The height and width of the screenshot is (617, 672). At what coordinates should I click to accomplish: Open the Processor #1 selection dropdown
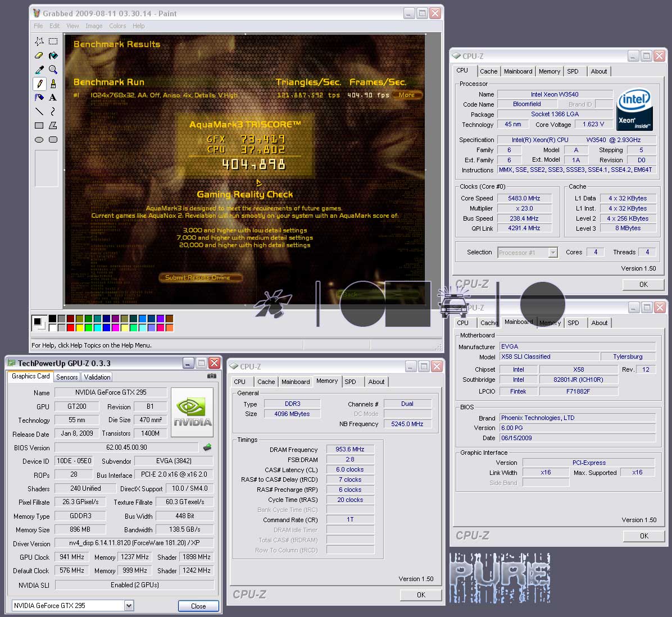553,253
